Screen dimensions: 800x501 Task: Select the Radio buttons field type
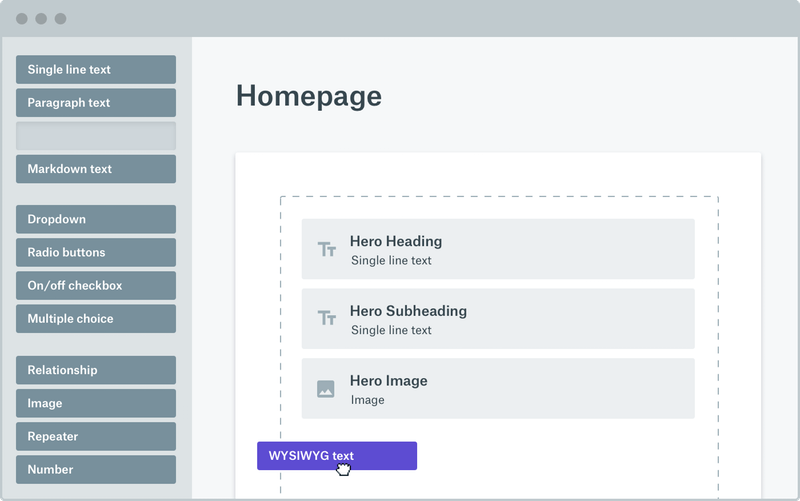click(96, 253)
